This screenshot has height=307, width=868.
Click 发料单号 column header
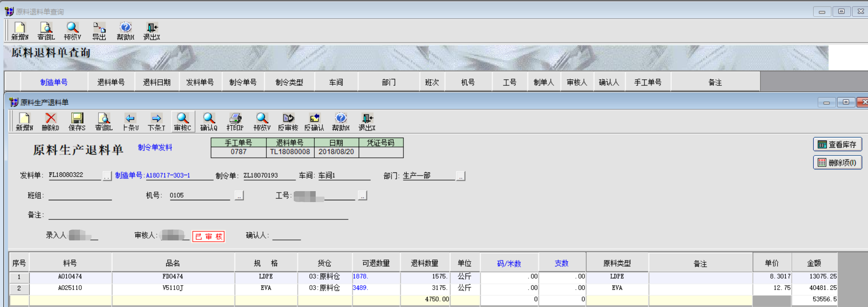200,82
